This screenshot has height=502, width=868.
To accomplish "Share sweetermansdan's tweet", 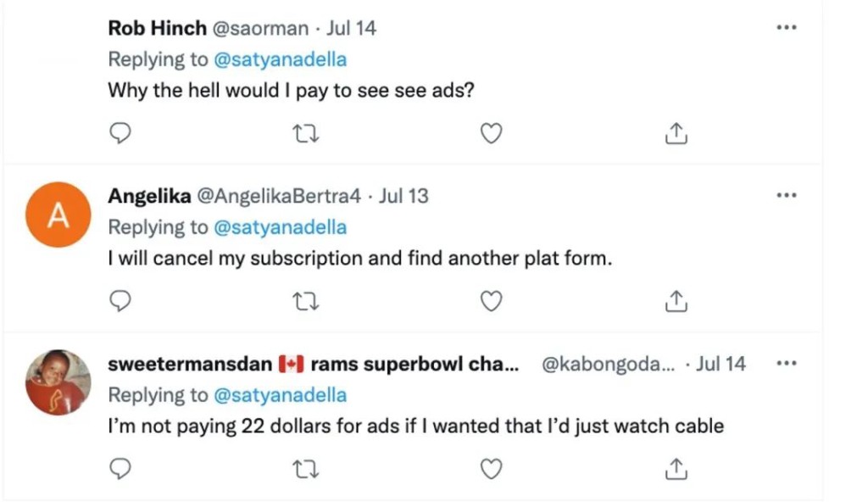I will click(675, 468).
